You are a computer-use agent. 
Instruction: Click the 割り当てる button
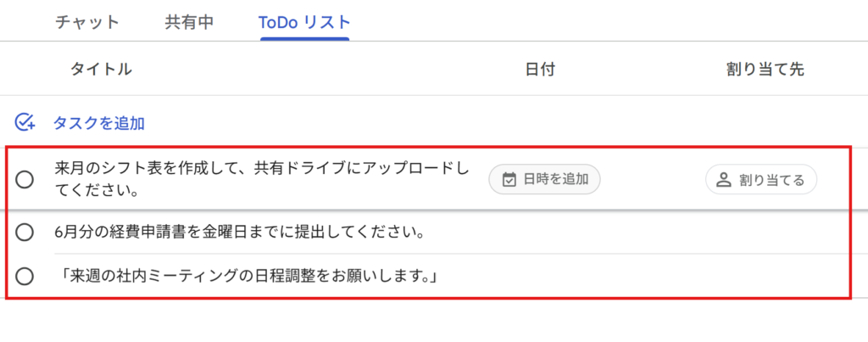[761, 180]
